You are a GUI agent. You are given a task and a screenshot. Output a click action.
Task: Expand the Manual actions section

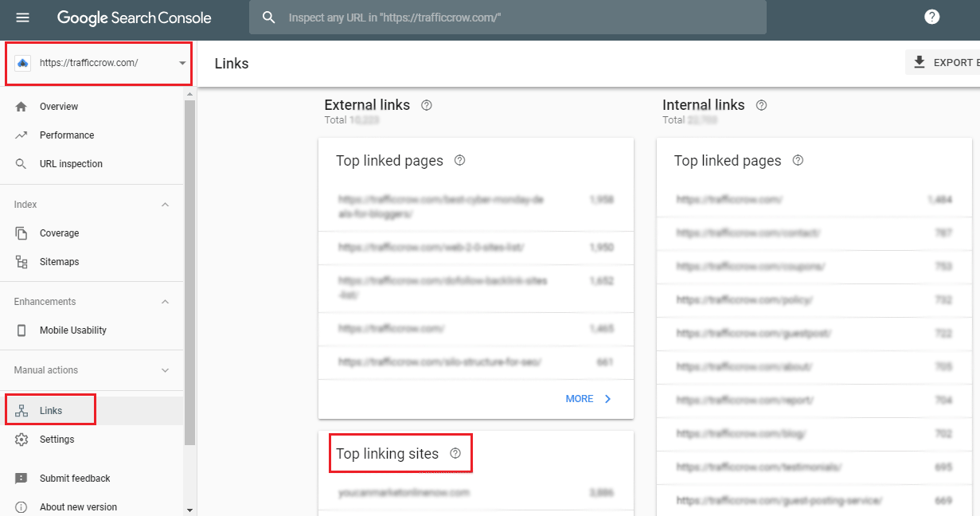(166, 370)
